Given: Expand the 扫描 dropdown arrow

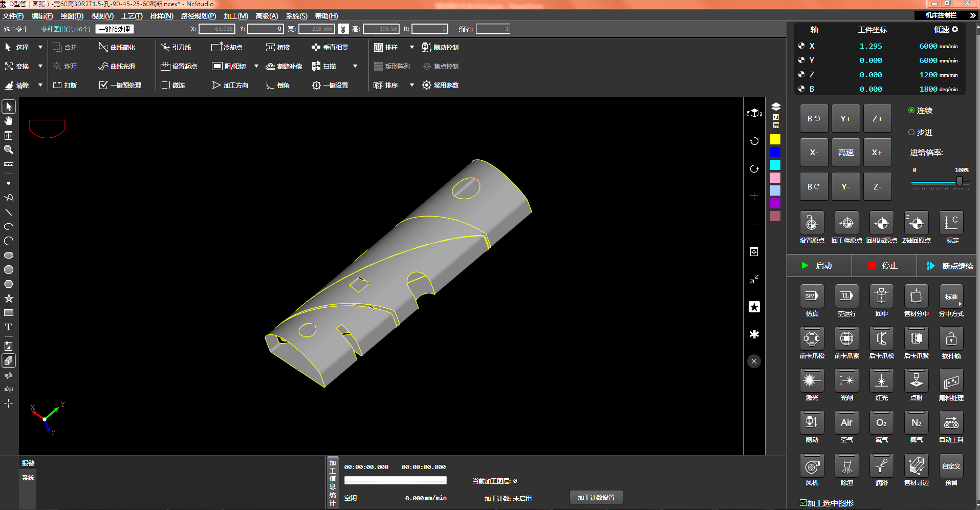Looking at the screenshot, I should pos(355,66).
